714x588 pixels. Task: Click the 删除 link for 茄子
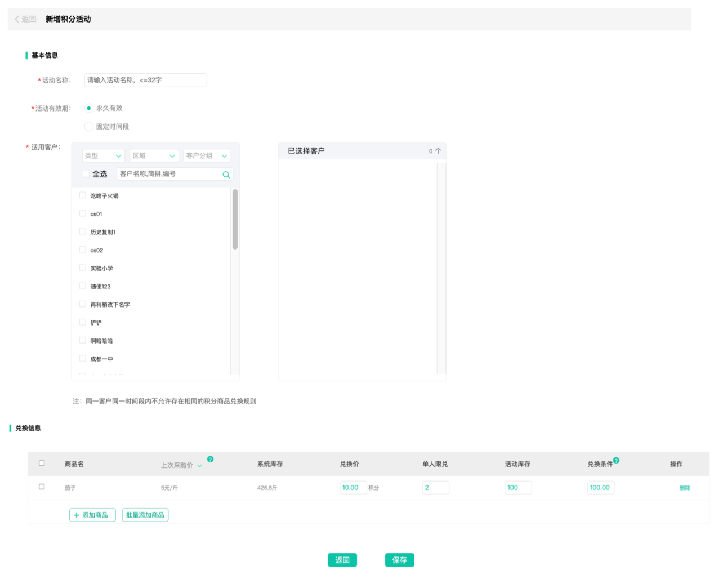tap(684, 488)
